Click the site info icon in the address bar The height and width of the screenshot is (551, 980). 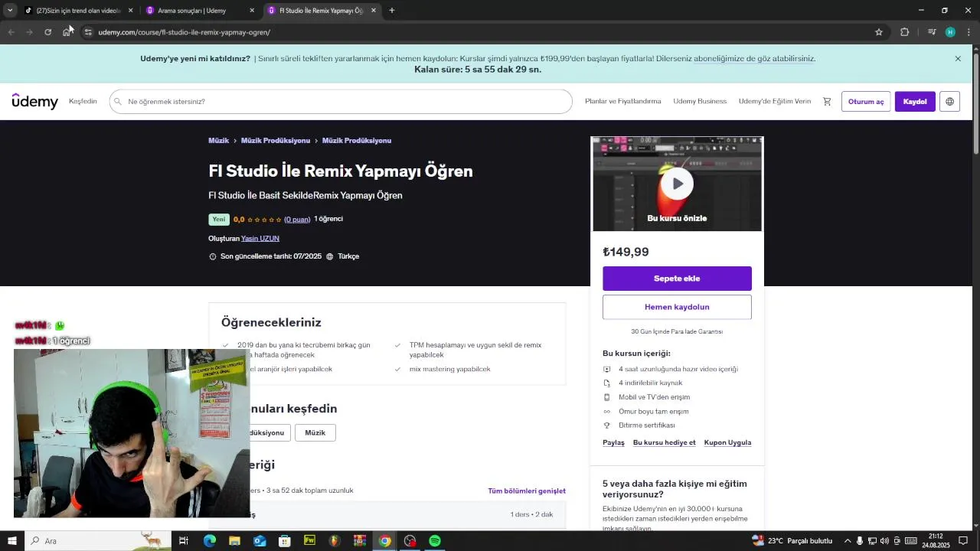(88, 32)
